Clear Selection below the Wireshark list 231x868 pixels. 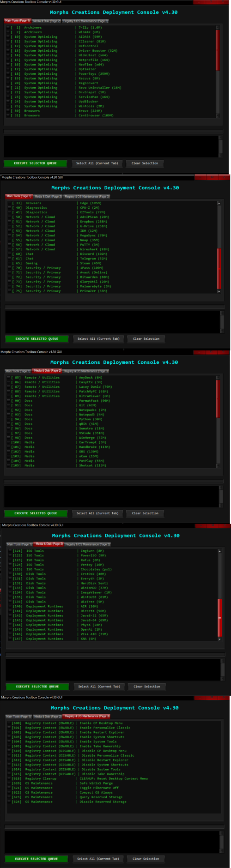(146, 339)
